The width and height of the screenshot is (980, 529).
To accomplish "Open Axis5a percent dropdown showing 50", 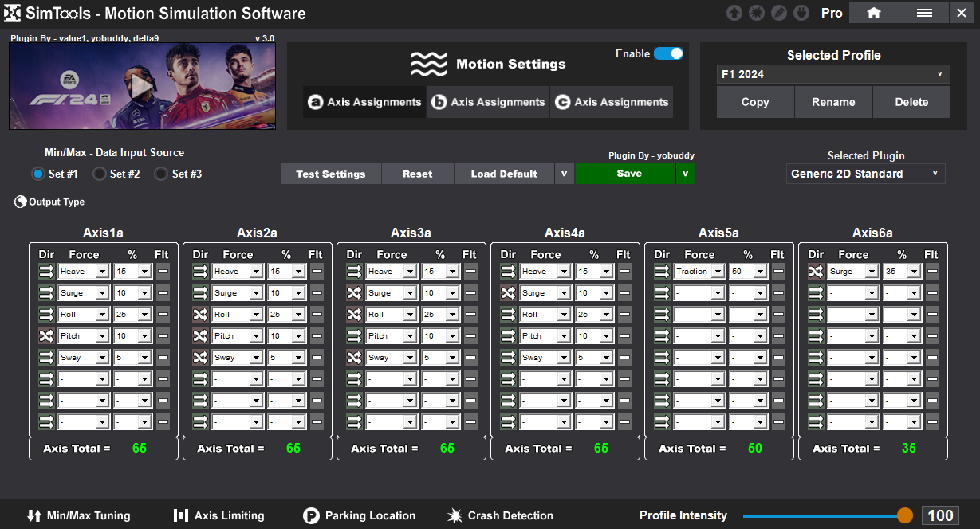I will click(748, 272).
